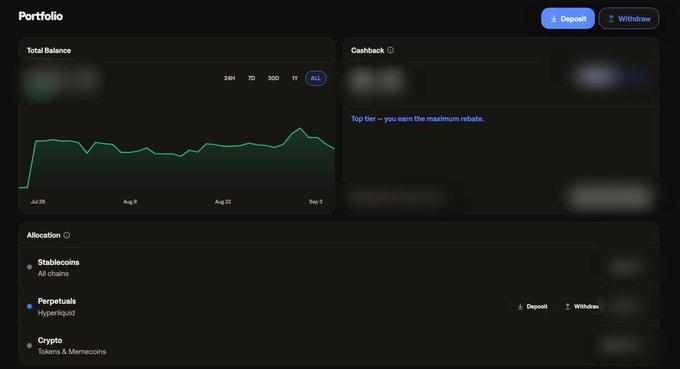
Task: Click the Sep 3 chart axis label
Action: coord(316,202)
